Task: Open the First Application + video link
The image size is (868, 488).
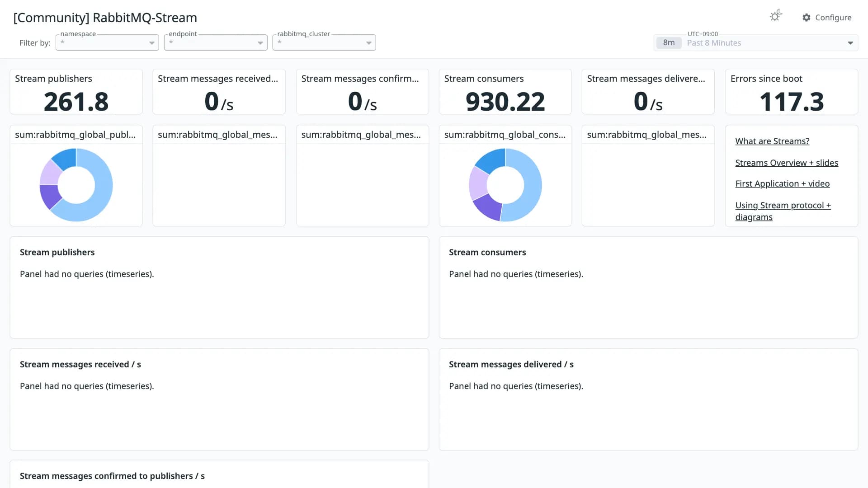Action: click(x=782, y=183)
